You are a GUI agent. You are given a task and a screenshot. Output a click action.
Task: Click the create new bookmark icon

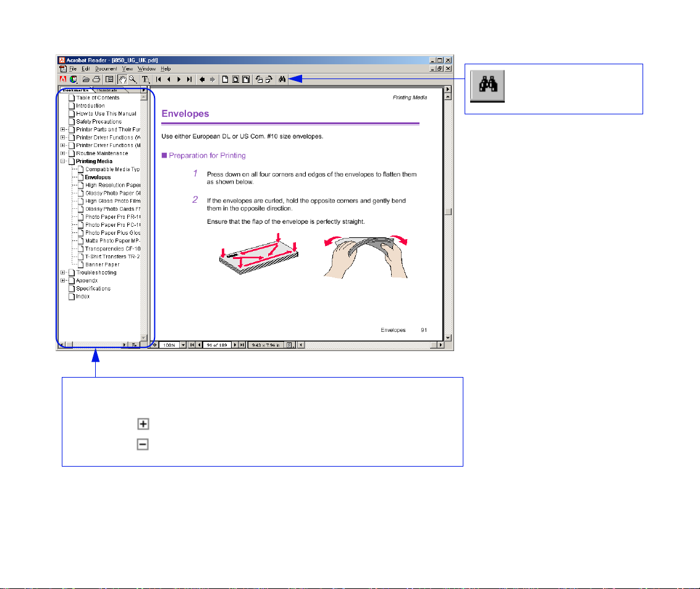(134, 345)
